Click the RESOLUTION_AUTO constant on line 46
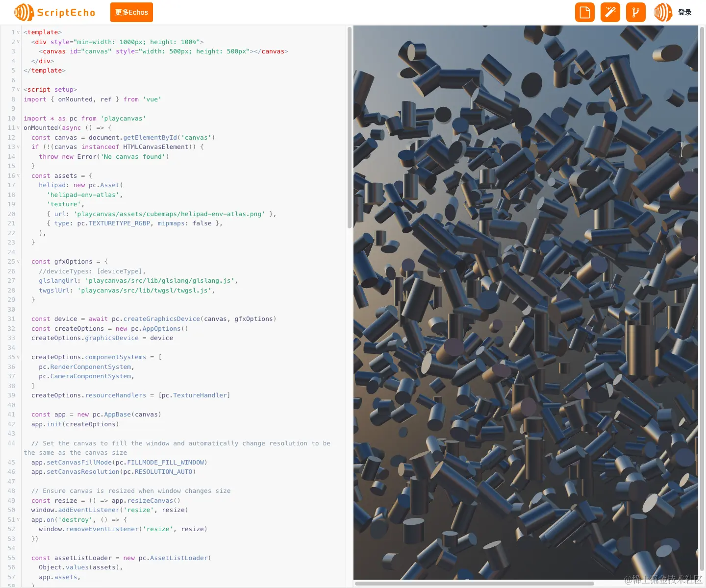The width and height of the screenshot is (706, 588). pyautogui.click(x=163, y=472)
